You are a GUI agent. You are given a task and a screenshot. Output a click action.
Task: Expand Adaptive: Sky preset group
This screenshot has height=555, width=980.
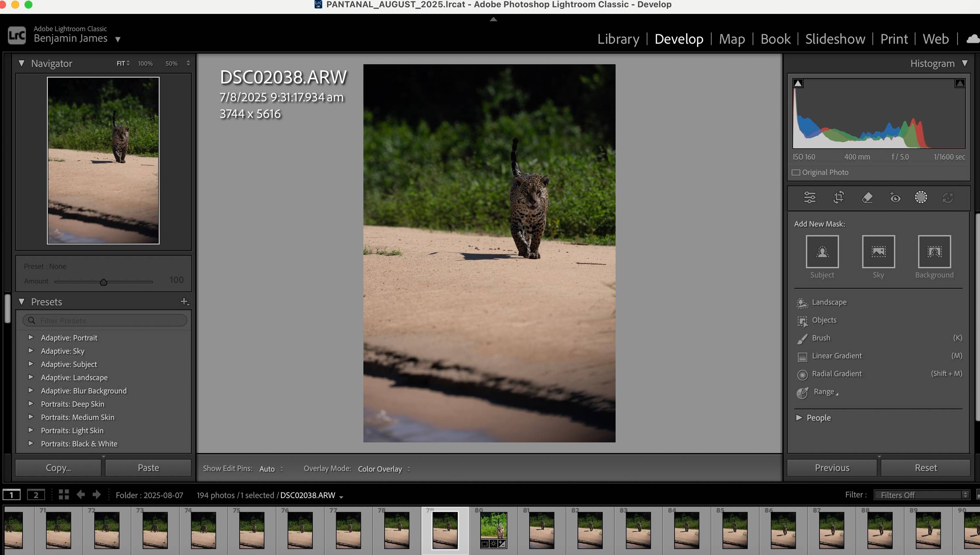tap(31, 351)
